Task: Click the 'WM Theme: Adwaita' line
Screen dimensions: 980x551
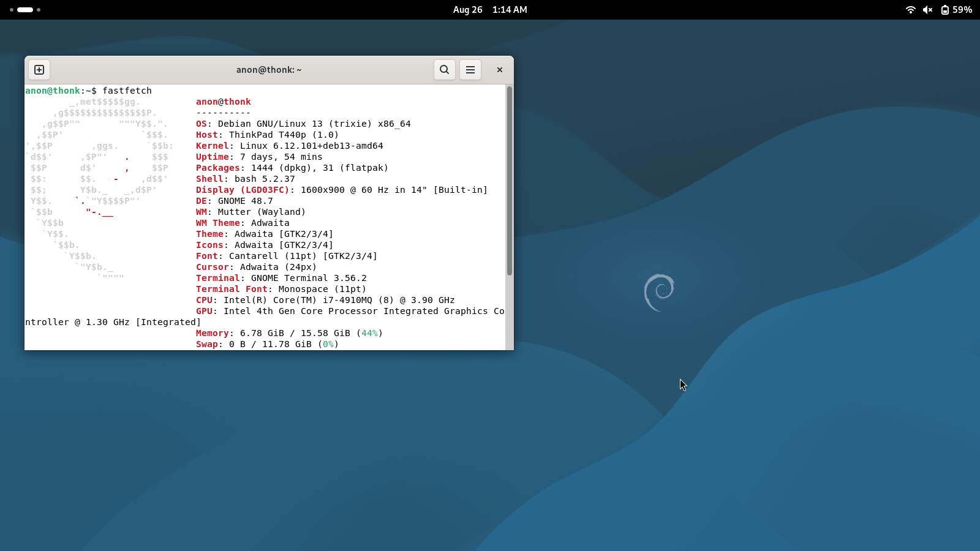Action: 243,223
